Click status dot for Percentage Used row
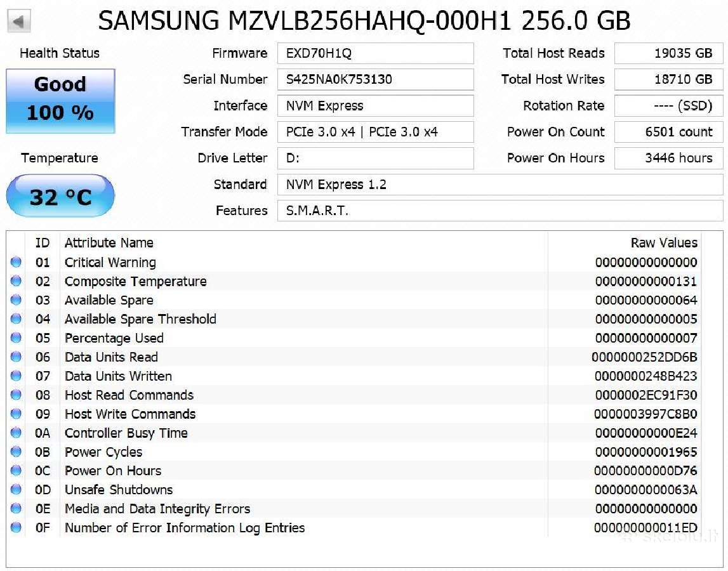This screenshot has width=728, height=571. tap(17, 338)
